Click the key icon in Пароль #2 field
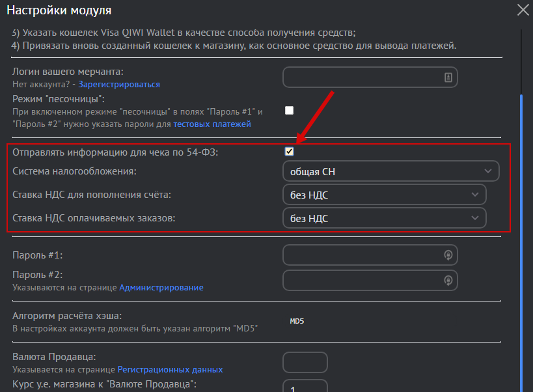 [448, 281]
